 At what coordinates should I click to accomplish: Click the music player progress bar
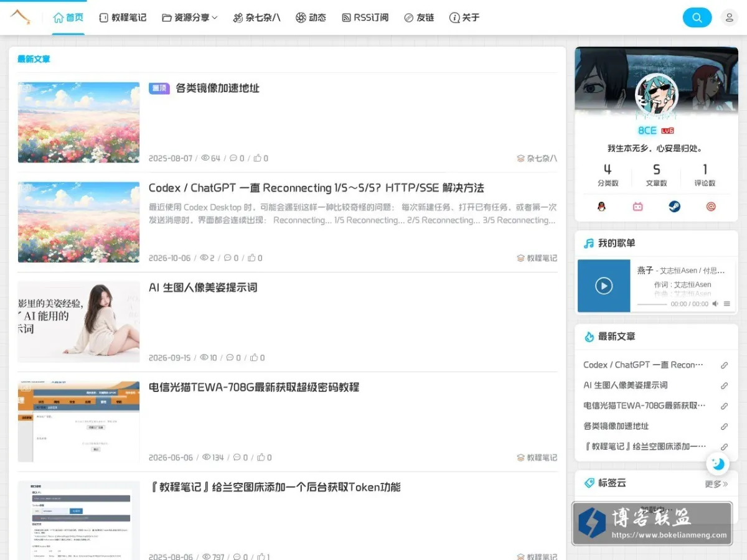tap(652, 304)
